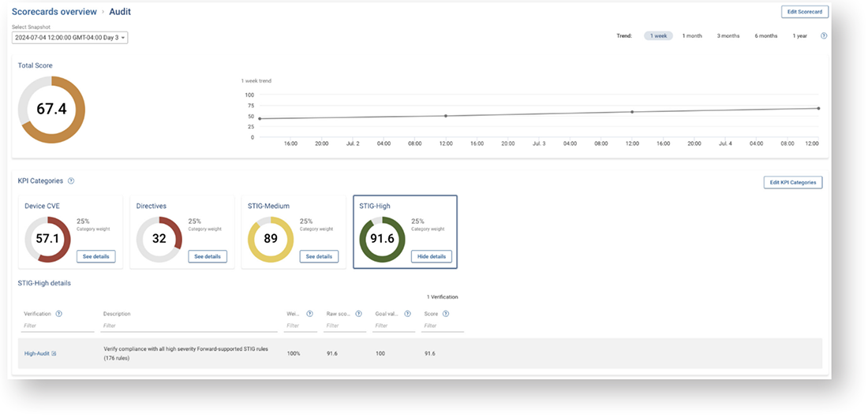Select the 3 months trend option
This screenshot has height=417, width=868.
(728, 35)
